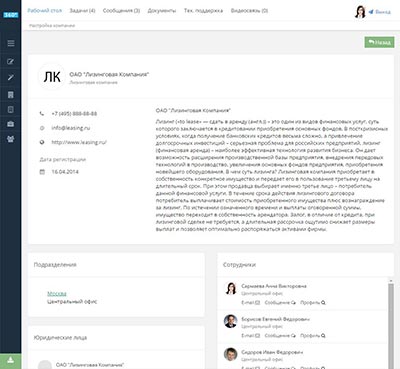Click the Выход logout link
The image size is (400, 369).
[x=380, y=12]
